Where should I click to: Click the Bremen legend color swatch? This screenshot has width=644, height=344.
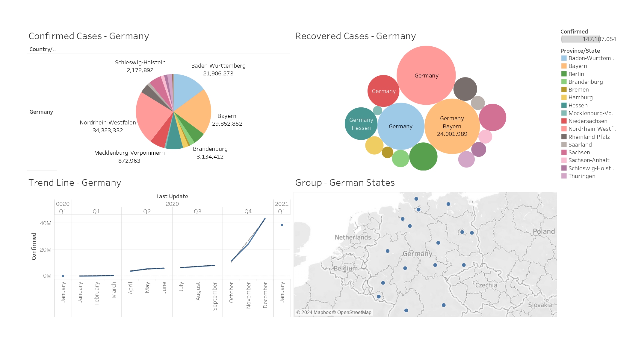pyautogui.click(x=564, y=89)
